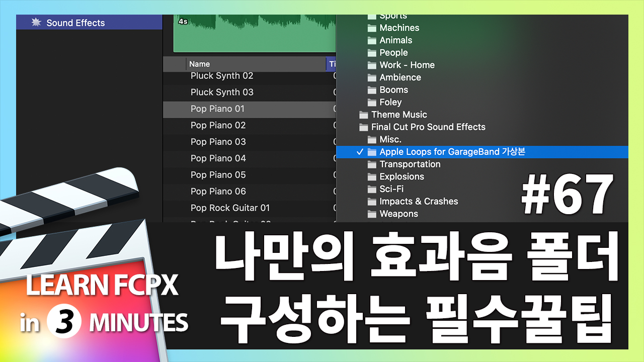
Task: Select the Pluck Synth 02 row
Action: [x=250, y=76]
